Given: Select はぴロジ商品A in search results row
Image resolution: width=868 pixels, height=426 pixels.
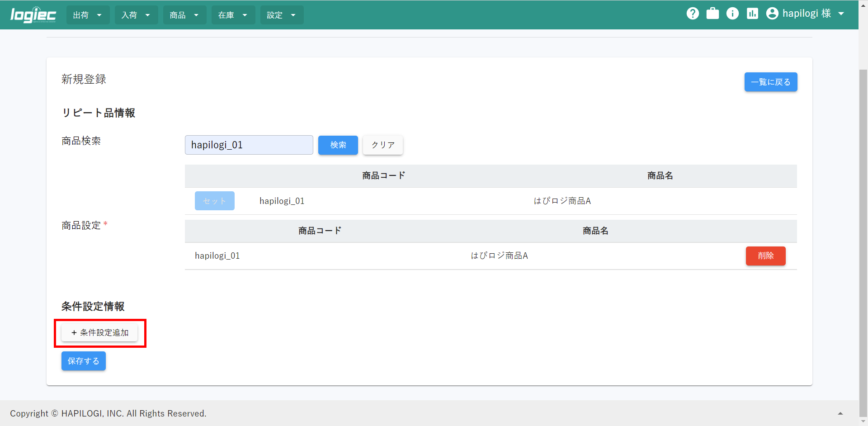Looking at the screenshot, I should pyautogui.click(x=562, y=201).
